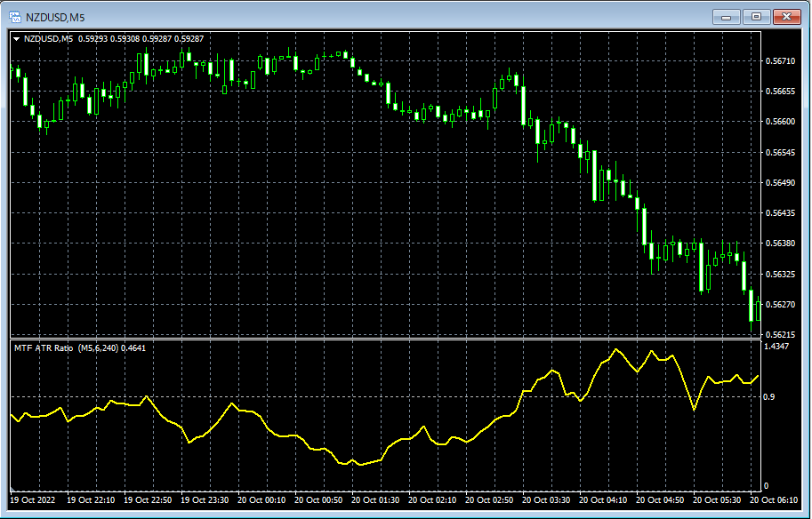Maximize the NZDUSD,M5 chart window
The image size is (812, 519).
[756, 17]
